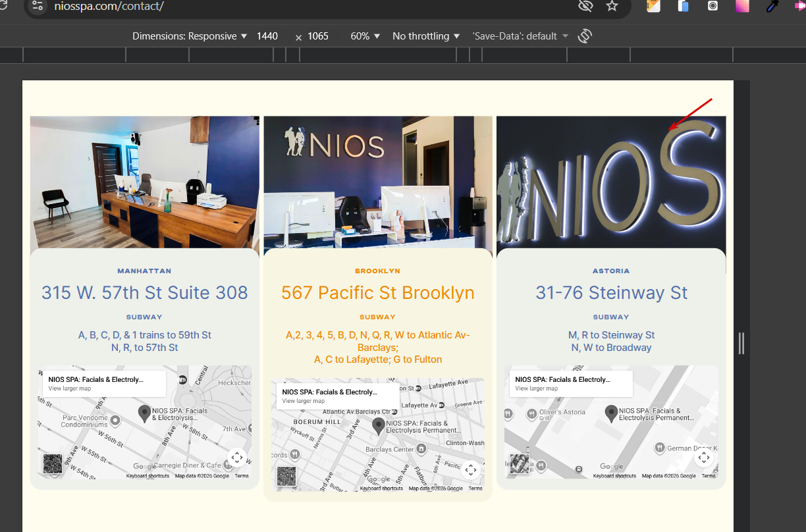Toggle fullscreen on the Manhattan map
Viewport: 806px width, 532px height.
pyautogui.click(x=237, y=458)
